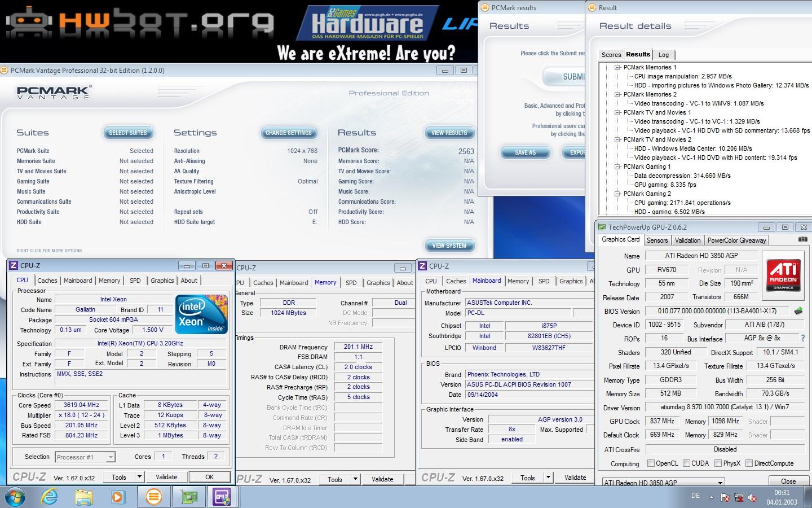Collapse the PCMark Memories 2 tree node
This screenshot has height=508, width=812.
tap(617, 94)
